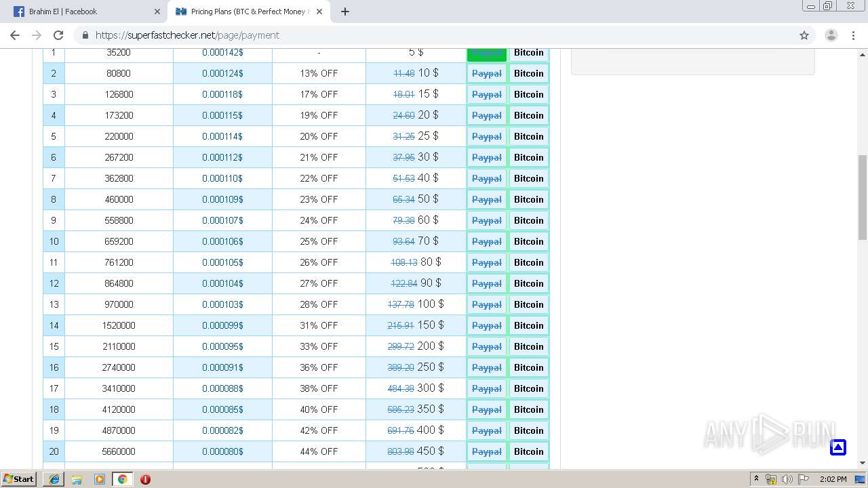Choose Bitcoin for the 10 $ plan

[529, 73]
